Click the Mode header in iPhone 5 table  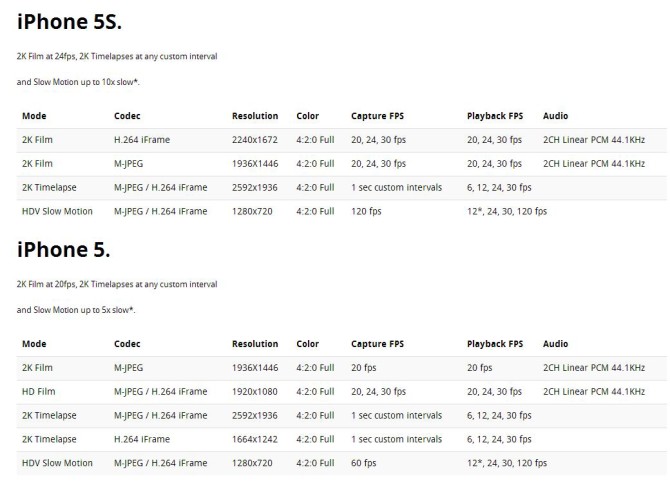(34, 344)
